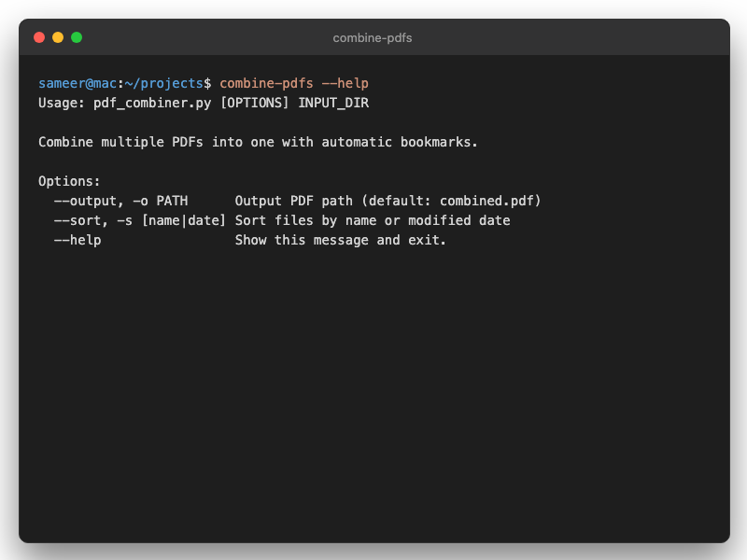Click the --help entry under Options
Image resolution: width=747 pixels, height=560 pixels.
point(78,240)
